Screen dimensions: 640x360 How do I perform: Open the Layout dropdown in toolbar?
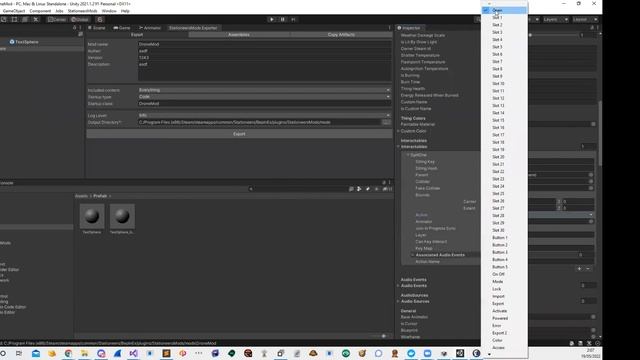(x=585, y=19)
